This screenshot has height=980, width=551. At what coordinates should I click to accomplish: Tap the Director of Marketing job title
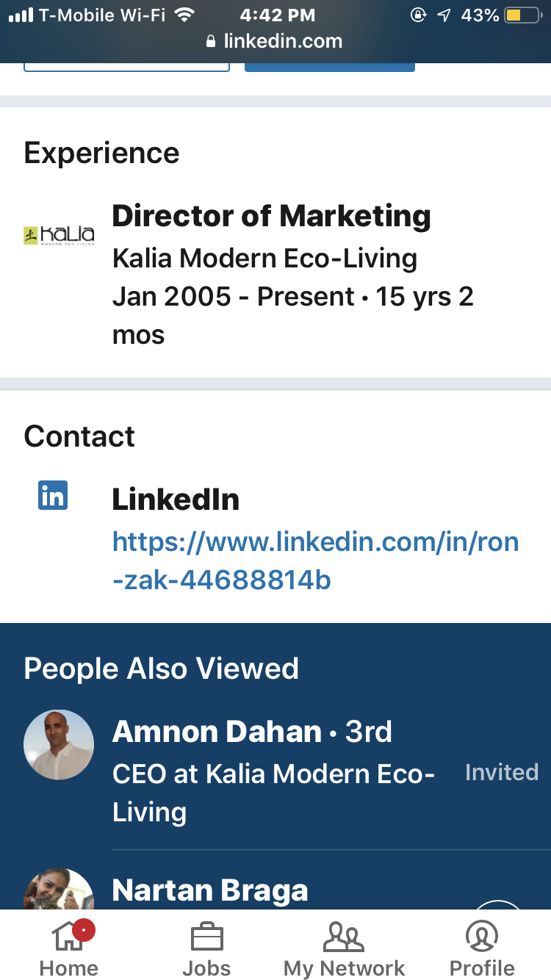(271, 216)
